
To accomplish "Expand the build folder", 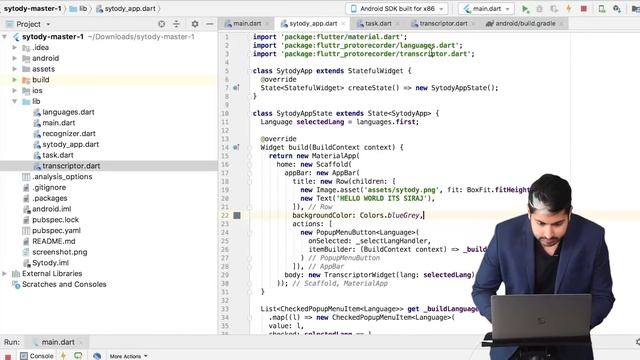I will point(15,80).
